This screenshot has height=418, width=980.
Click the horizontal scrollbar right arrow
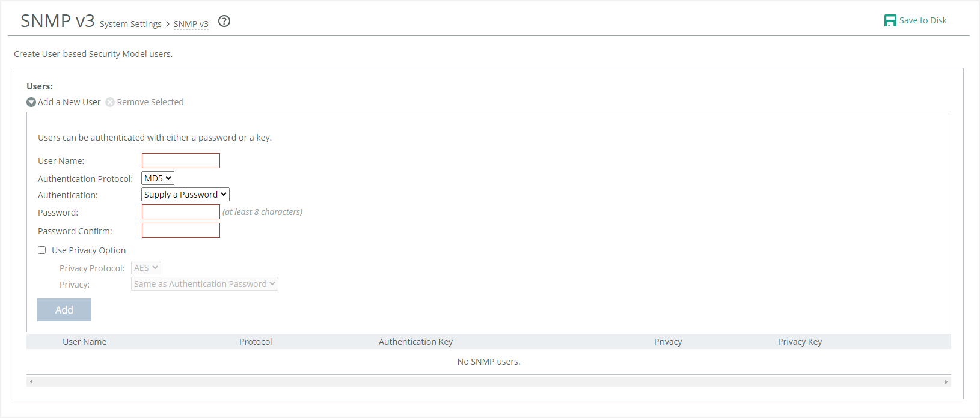tap(946, 381)
